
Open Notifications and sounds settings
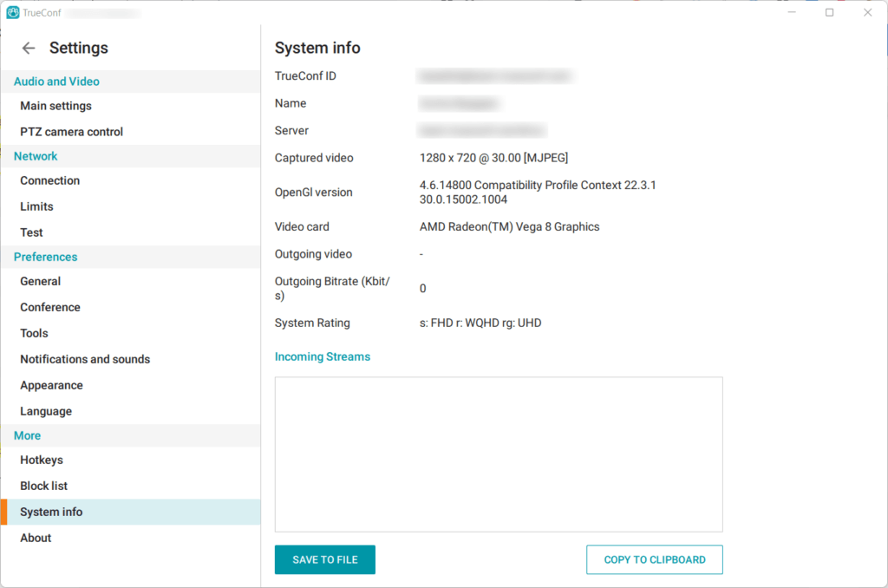click(85, 359)
